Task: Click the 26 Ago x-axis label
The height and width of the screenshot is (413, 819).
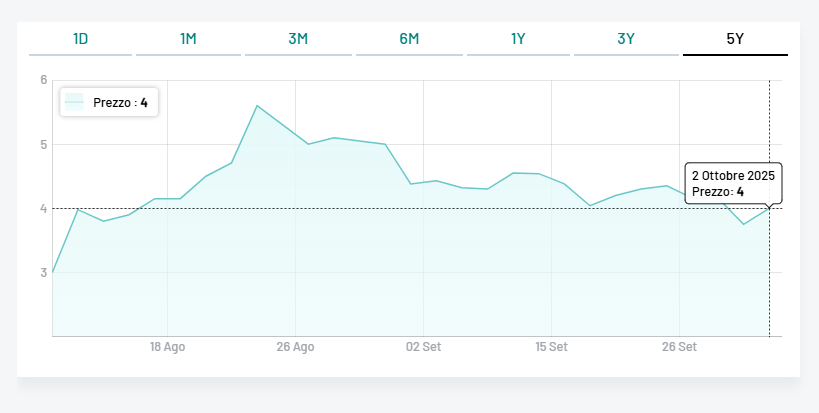Action: click(295, 347)
